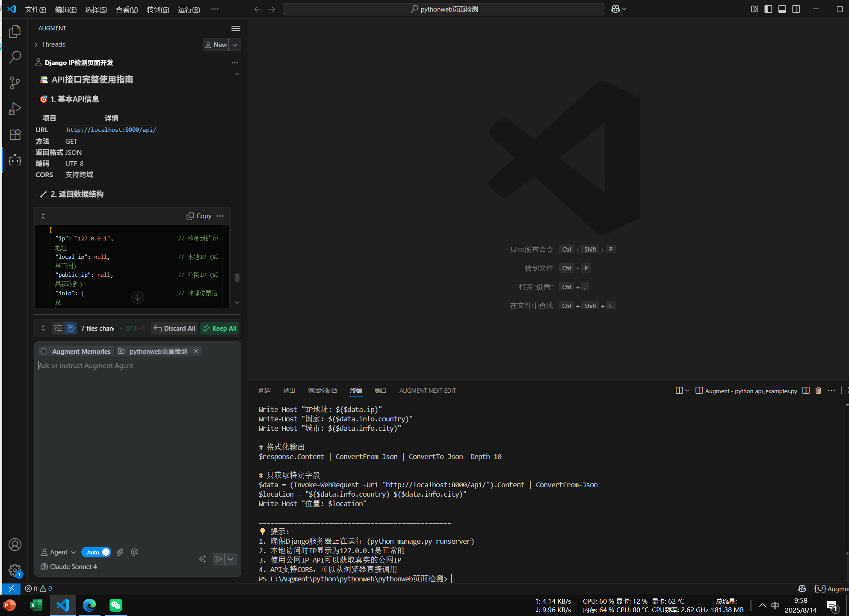Open the Agent mode dropdown
This screenshot has width=849, height=616.
click(x=59, y=552)
